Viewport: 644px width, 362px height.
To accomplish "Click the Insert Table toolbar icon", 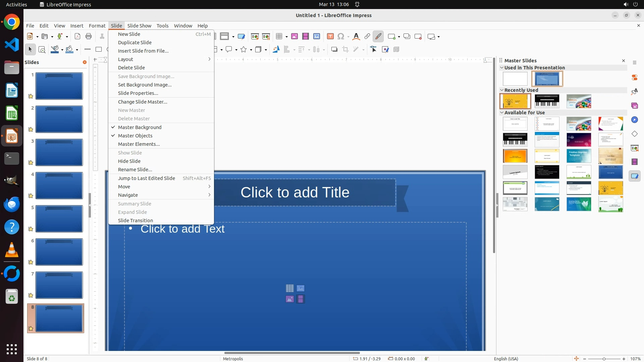I will [x=279, y=37].
